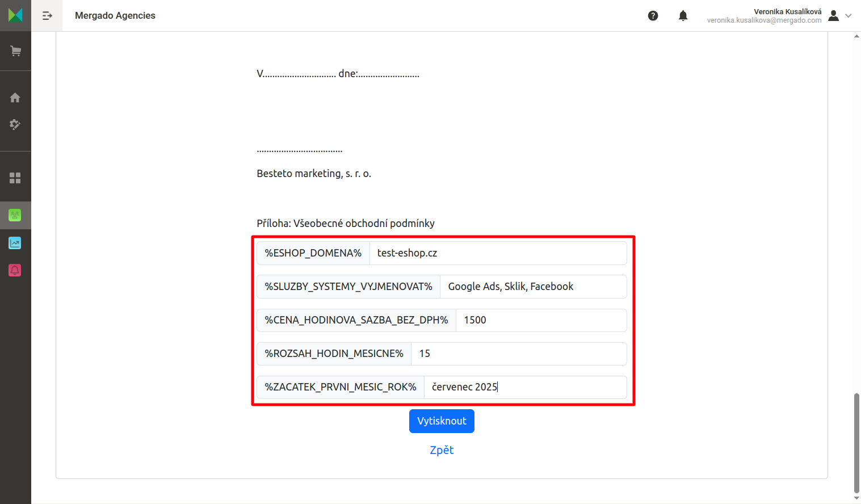861x504 pixels.
Task: Toggle the sidebar menu collapse icon
Action: click(47, 16)
